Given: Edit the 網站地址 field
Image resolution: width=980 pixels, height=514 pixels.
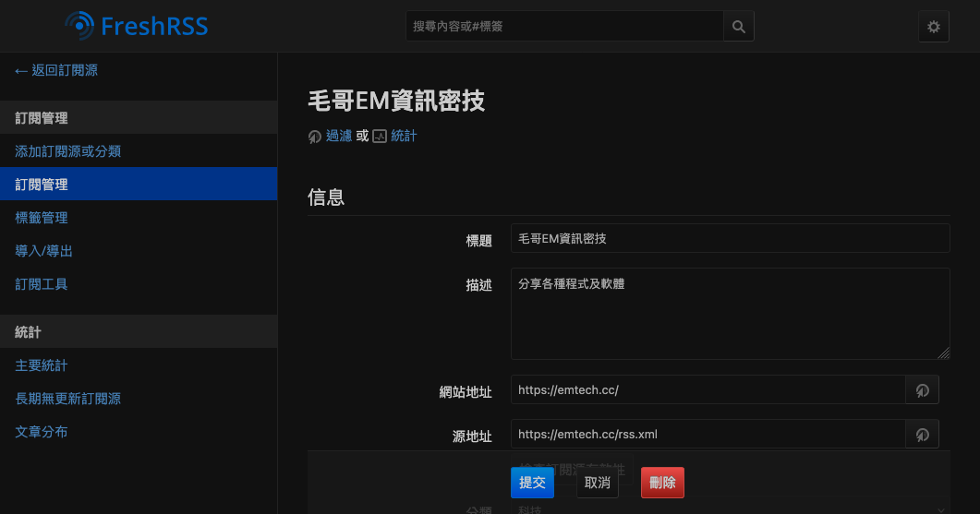Looking at the screenshot, I should [708, 390].
